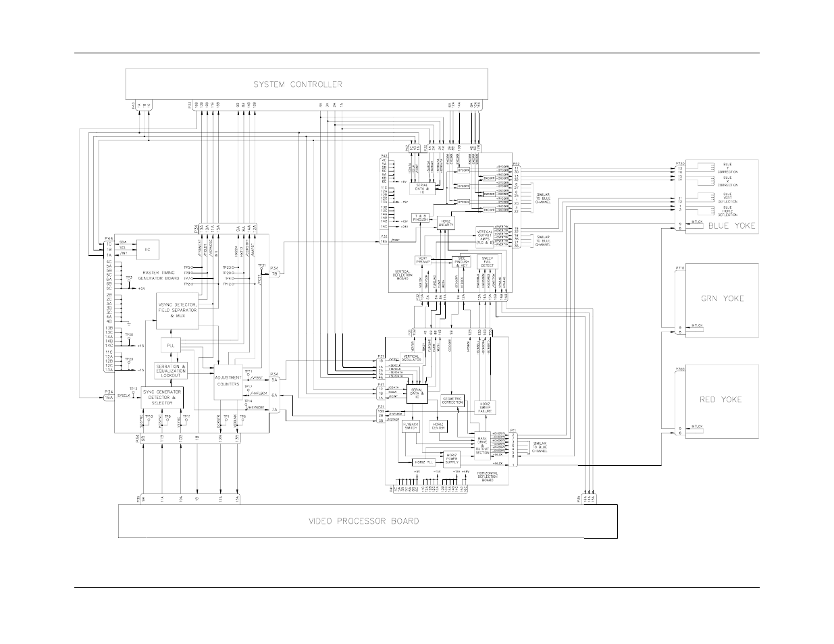This screenshot has height=644, width=834.
Task: Click the P42 connector label
Action: click(x=386, y=155)
